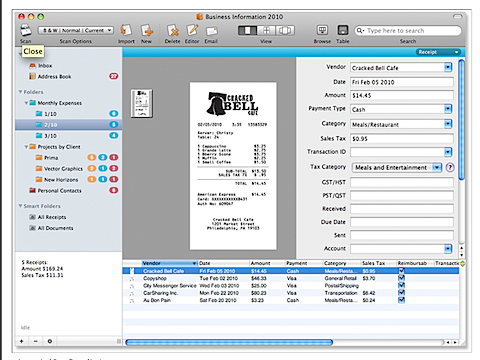
Task: Select the Copyshop row in table
Action: [x=291, y=278]
